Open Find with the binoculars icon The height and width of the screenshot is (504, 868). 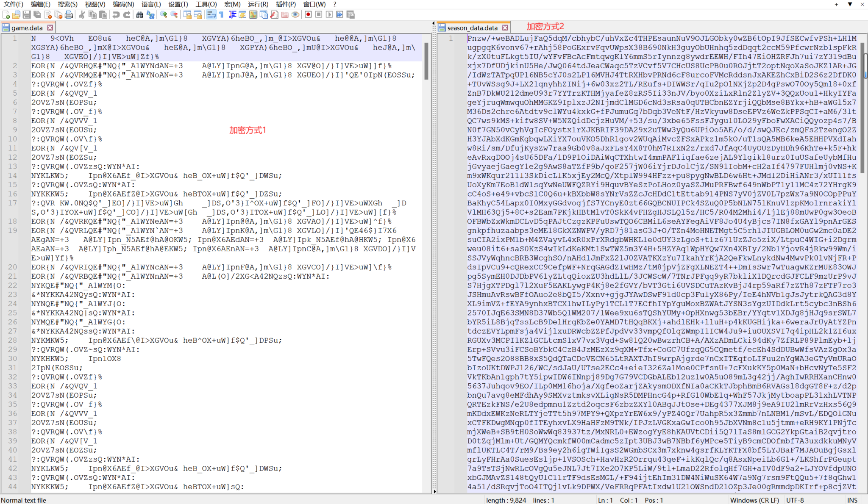pyautogui.click(x=139, y=15)
